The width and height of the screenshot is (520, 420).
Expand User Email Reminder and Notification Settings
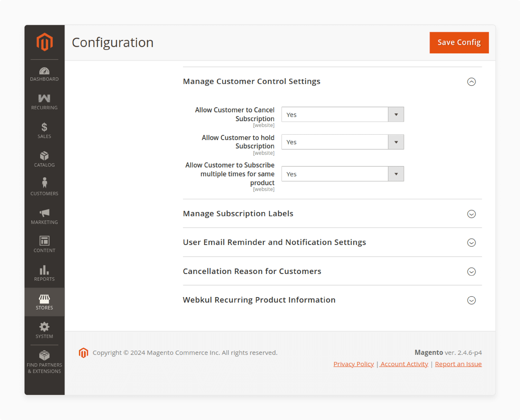pyautogui.click(x=471, y=242)
